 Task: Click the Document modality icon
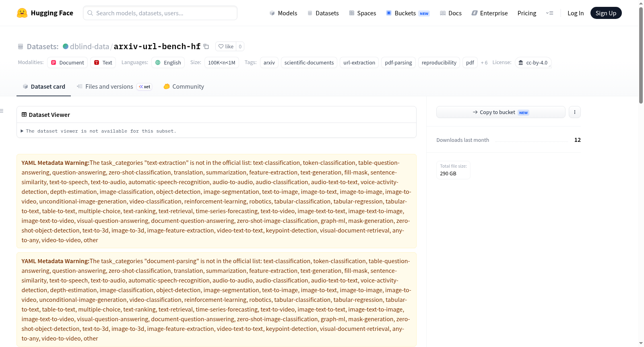pos(54,62)
